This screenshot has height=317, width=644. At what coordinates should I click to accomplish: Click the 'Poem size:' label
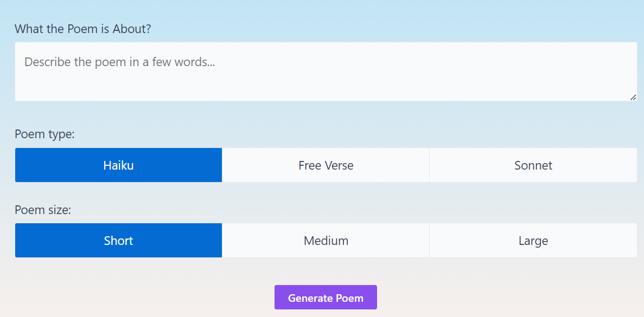43,210
